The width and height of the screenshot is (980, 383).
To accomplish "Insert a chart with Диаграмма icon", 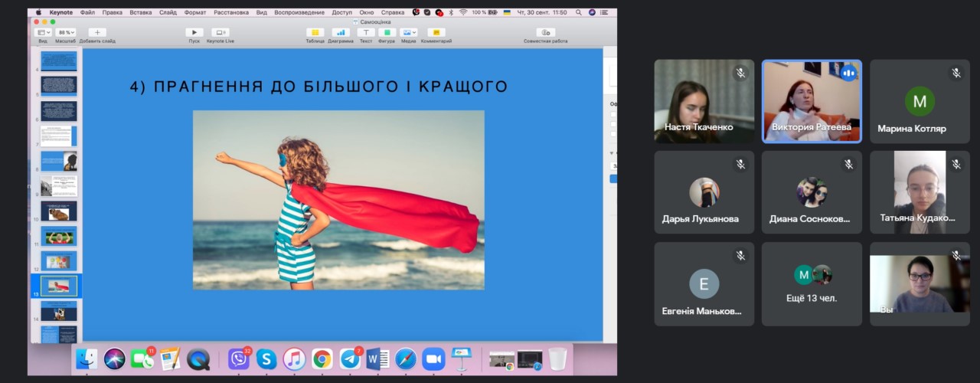I will tap(341, 33).
